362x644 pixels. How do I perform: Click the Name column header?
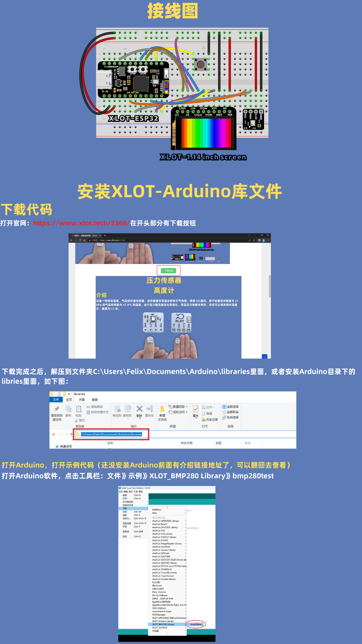110,443
